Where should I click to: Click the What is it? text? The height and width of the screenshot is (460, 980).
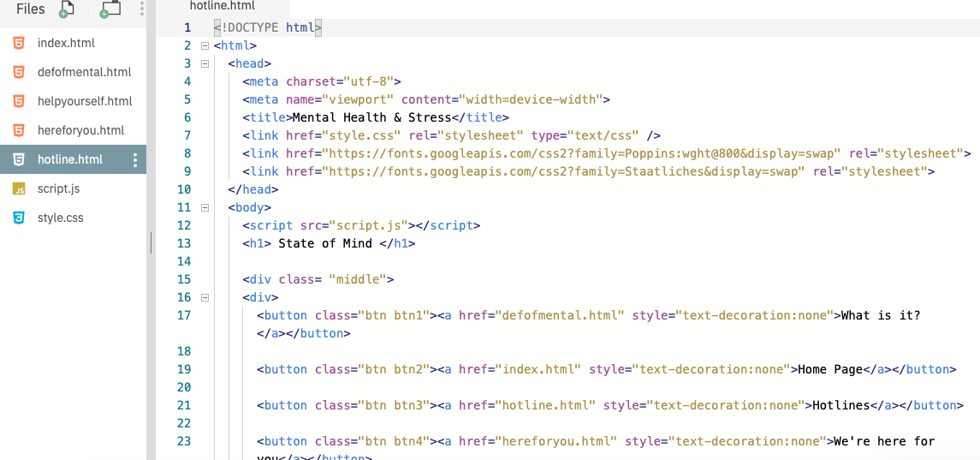[x=881, y=315]
